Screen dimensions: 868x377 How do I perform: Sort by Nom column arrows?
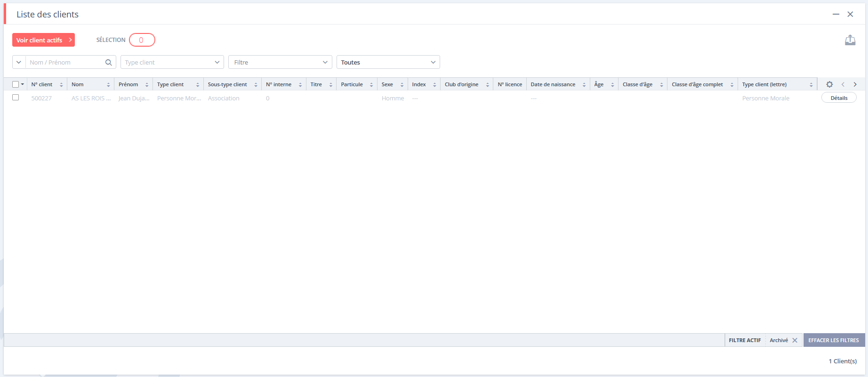[x=108, y=85]
